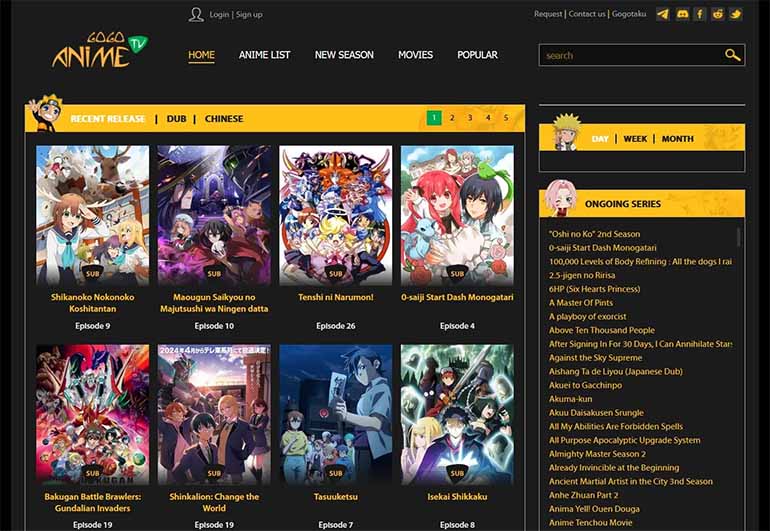Screen dimensions: 770x531
Task: Switch to the CHINESE tab
Action: (x=224, y=119)
